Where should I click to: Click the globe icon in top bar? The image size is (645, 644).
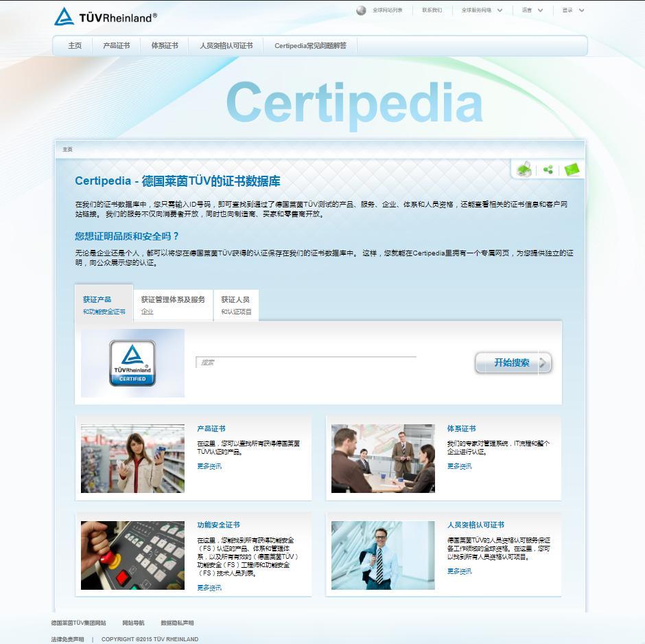361,10
